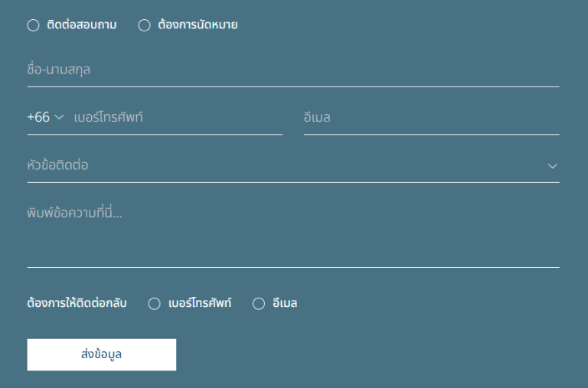588x388 pixels.
Task: Focus the อีเมล email input field
Action: [x=431, y=118]
